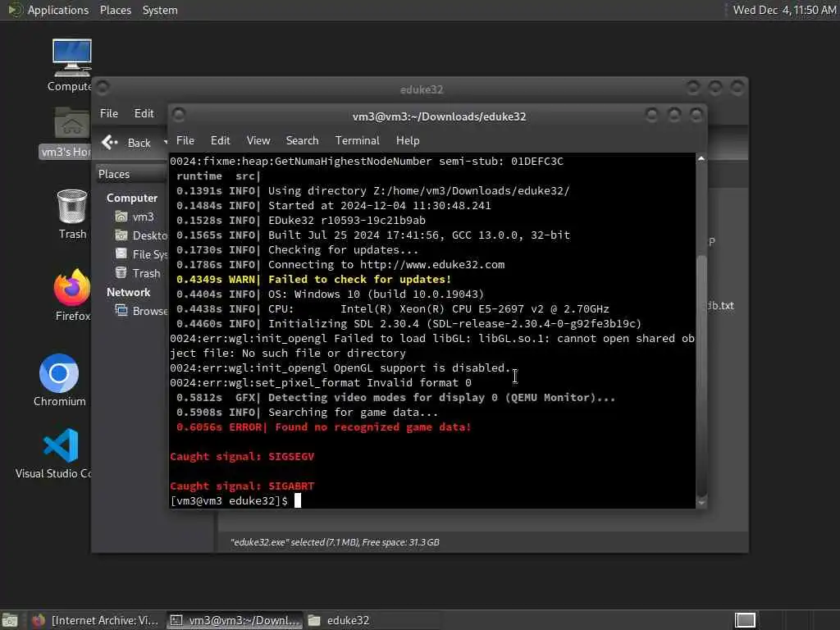Select vm3 folder in Places sidebar
This screenshot has height=630, width=840.
tap(135, 217)
